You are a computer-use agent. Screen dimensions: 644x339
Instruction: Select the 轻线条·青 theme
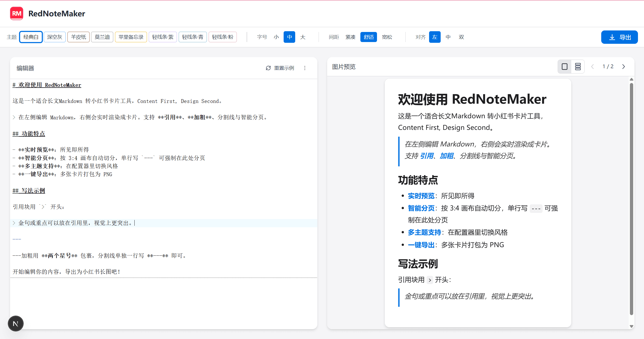[193, 37]
